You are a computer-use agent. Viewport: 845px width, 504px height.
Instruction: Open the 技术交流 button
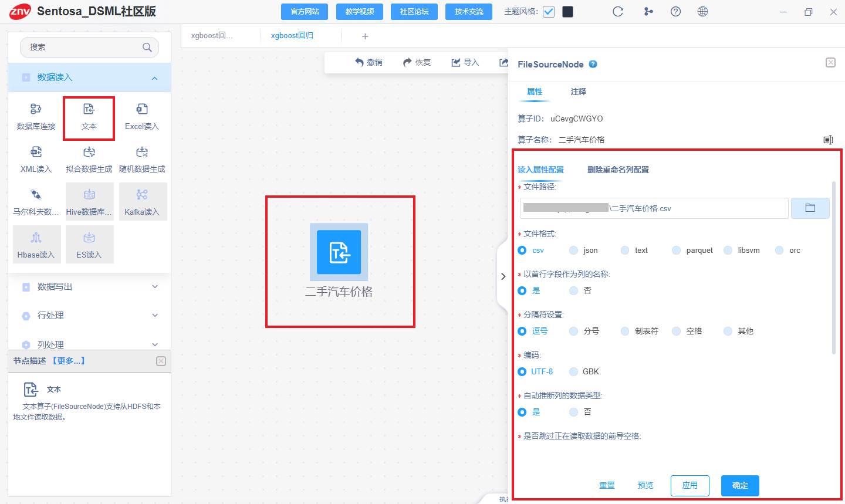tap(469, 12)
